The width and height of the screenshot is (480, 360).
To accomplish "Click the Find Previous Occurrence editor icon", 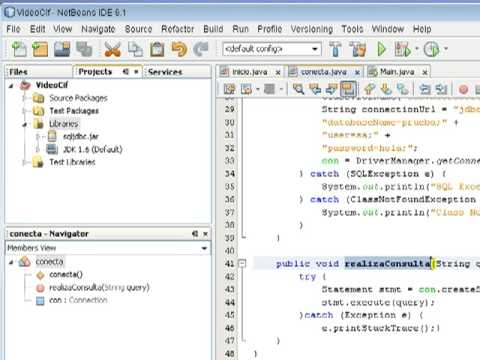I will pyautogui.click(x=315, y=89).
